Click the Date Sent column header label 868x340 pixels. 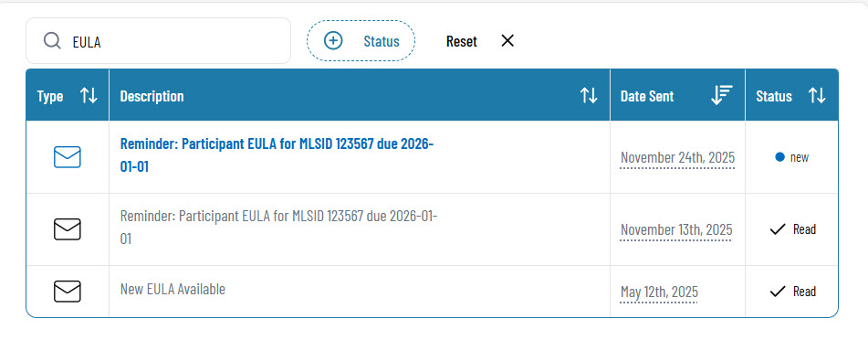(x=647, y=96)
